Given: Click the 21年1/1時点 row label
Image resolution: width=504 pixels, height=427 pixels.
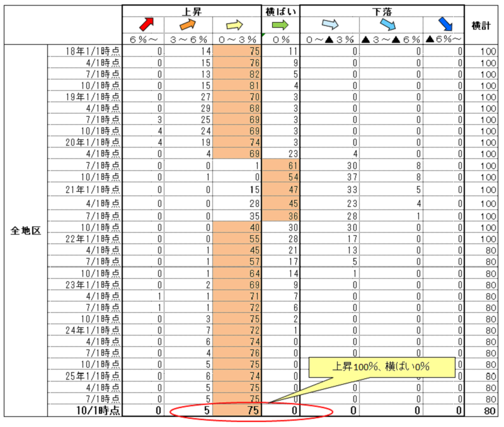Looking at the screenshot, I should 94,189.
